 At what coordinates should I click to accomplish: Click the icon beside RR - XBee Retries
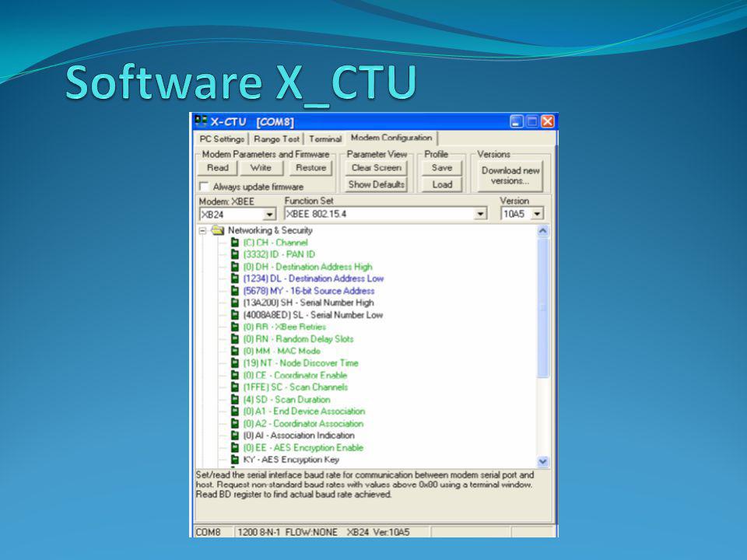click(234, 327)
